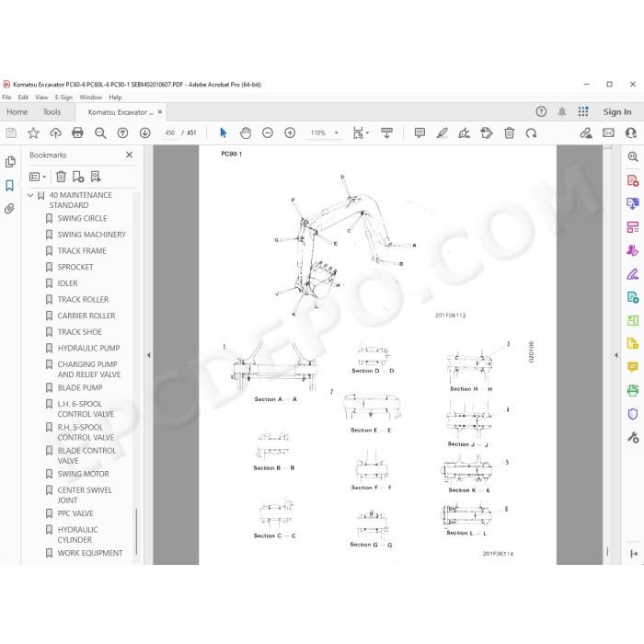Open the Sign document pen tool
The image size is (644, 644).
[464, 133]
